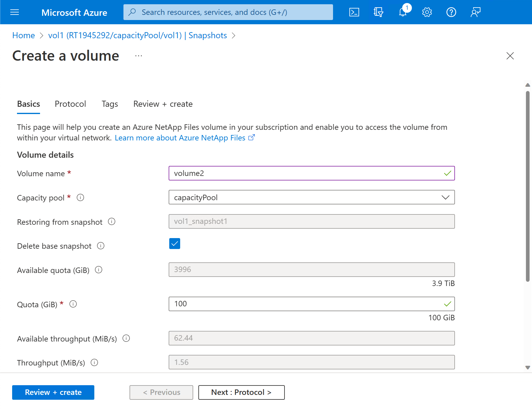This screenshot has width=532, height=414.
Task: Open the Help question mark icon
Action: [451, 12]
